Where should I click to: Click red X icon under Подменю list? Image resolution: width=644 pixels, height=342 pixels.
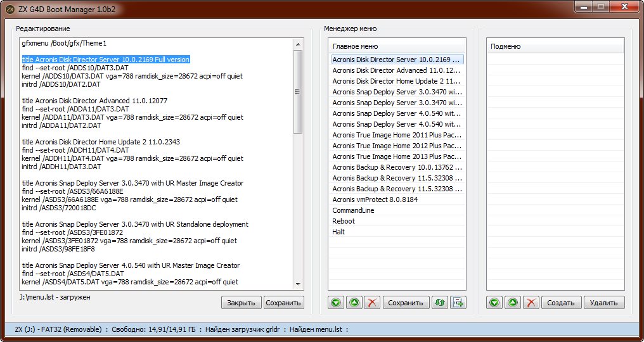(x=531, y=303)
